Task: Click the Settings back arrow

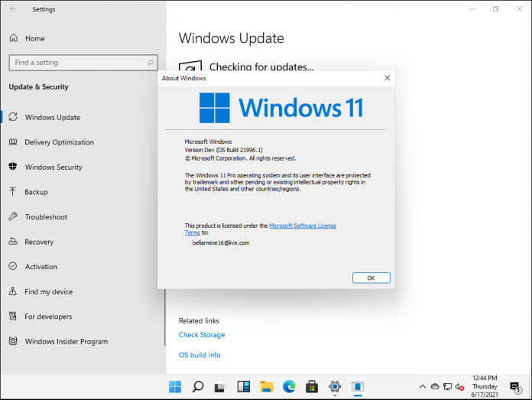Action: coord(13,9)
